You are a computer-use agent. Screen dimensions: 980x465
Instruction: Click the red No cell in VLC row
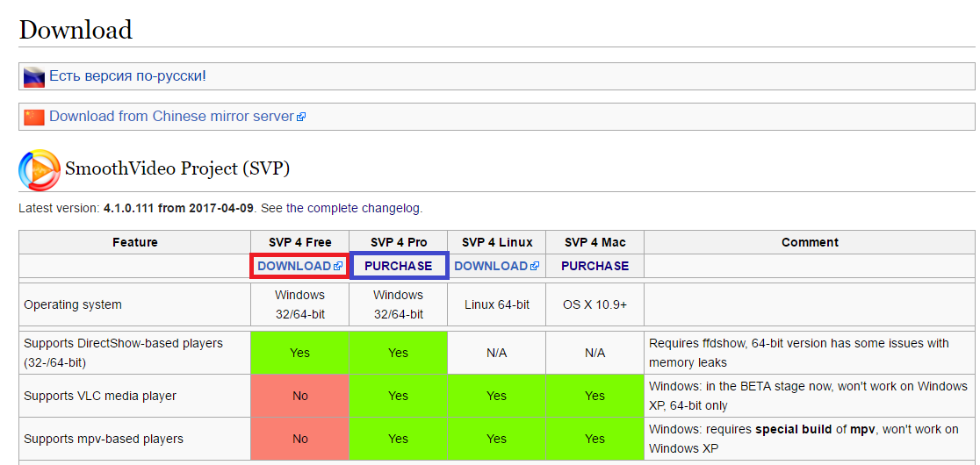tap(300, 396)
